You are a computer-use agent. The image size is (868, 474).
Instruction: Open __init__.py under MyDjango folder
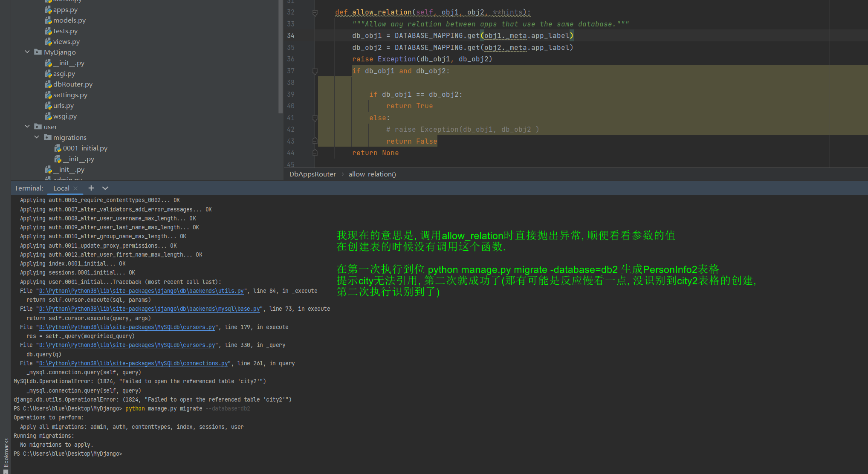pyautogui.click(x=69, y=63)
